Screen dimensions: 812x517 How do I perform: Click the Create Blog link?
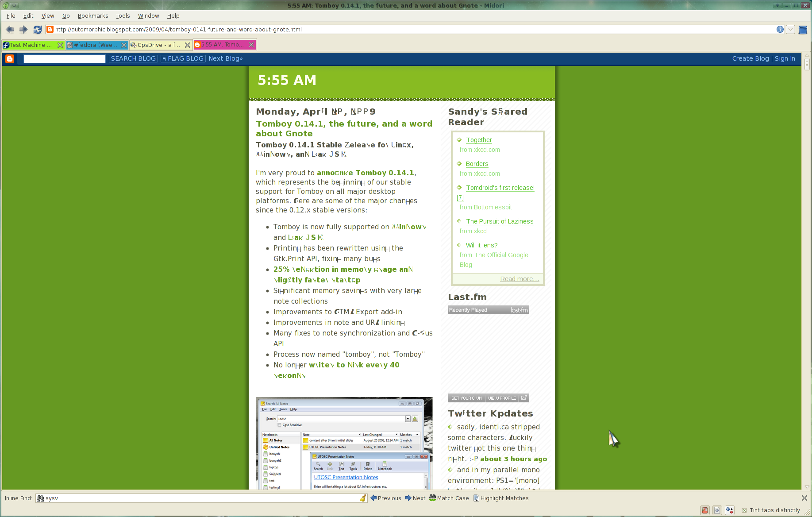[750, 58]
